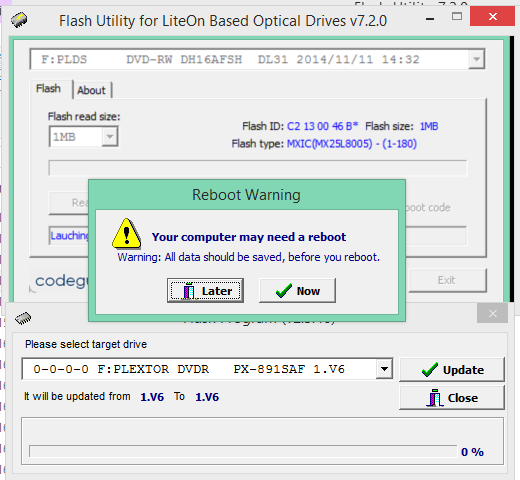
Task: Click the Your computer may need a reboot heading
Action: point(249,237)
